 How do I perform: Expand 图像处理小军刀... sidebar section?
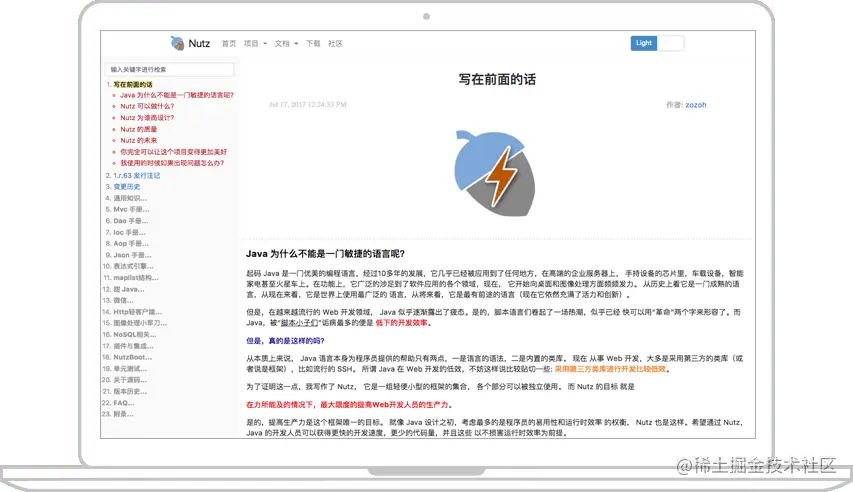[x=140, y=323]
